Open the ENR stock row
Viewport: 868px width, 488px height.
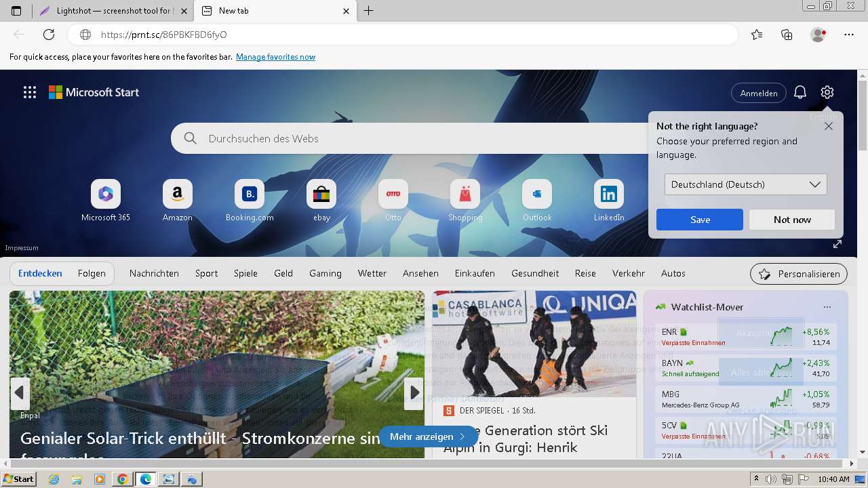pyautogui.click(x=746, y=337)
